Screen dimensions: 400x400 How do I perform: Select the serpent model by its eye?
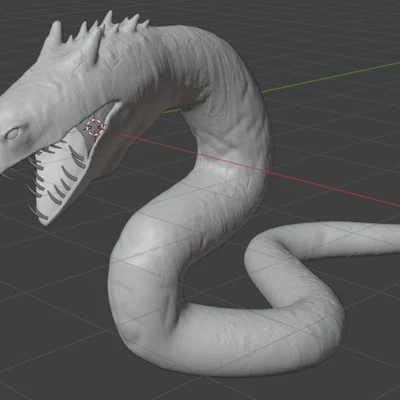[13, 133]
